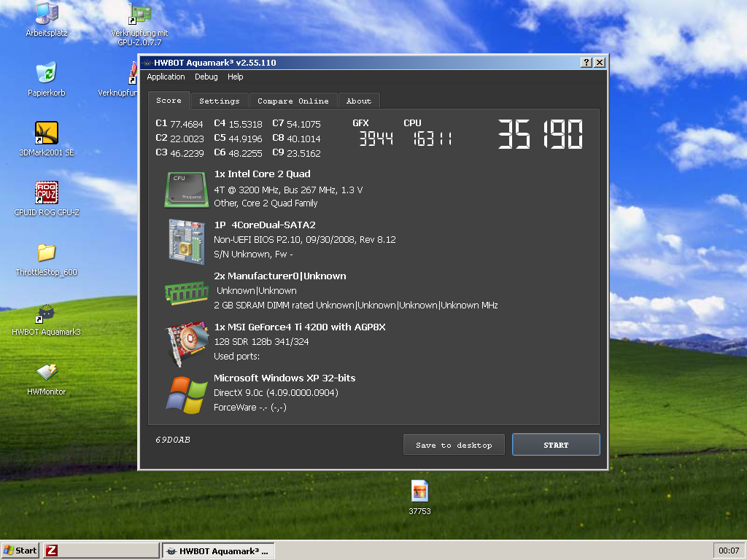The image size is (747, 560).
Task: Open HWMonitor desktop icon
Action: (x=47, y=379)
